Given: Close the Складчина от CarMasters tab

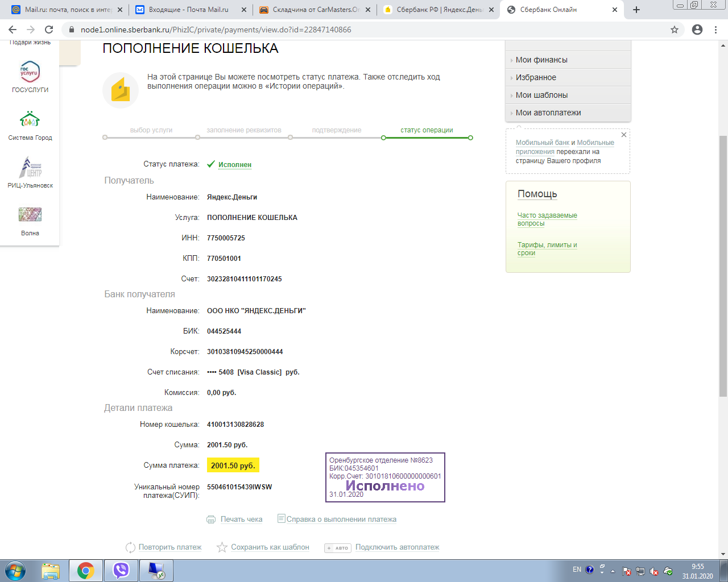Looking at the screenshot, I should click(x=368, y=10).
